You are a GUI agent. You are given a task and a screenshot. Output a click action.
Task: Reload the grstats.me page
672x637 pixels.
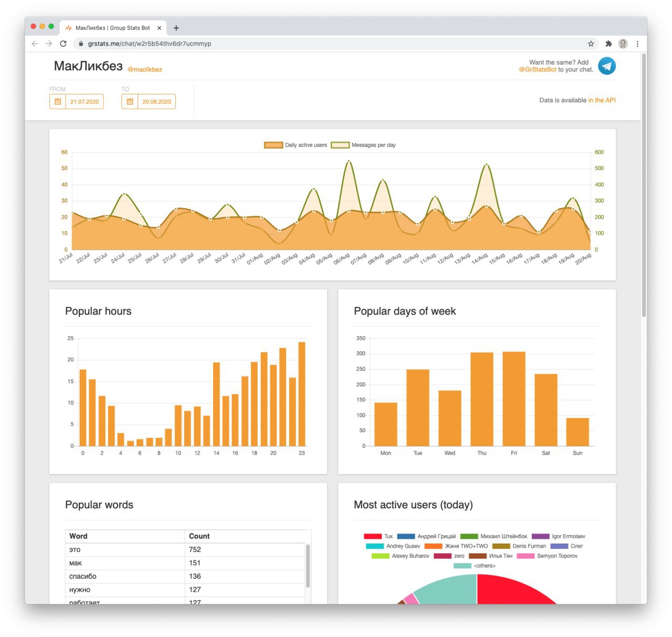[x=63, y=44]
